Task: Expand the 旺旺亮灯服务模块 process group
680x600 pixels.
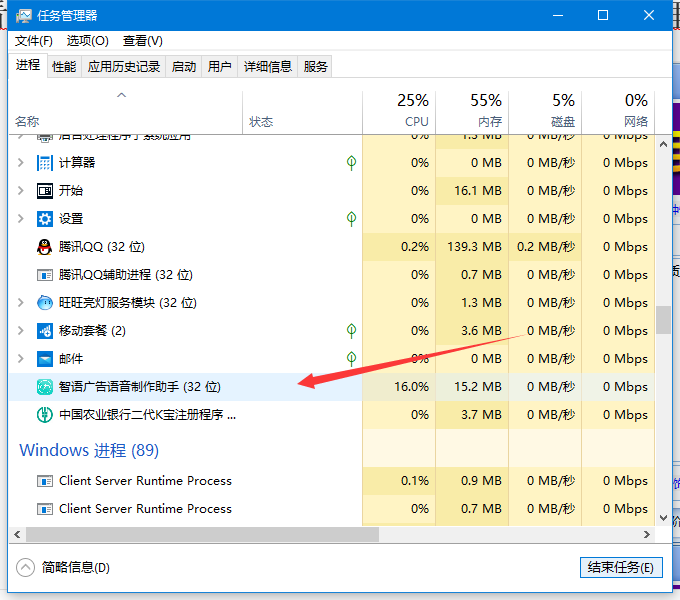Action: pos(20,303)
